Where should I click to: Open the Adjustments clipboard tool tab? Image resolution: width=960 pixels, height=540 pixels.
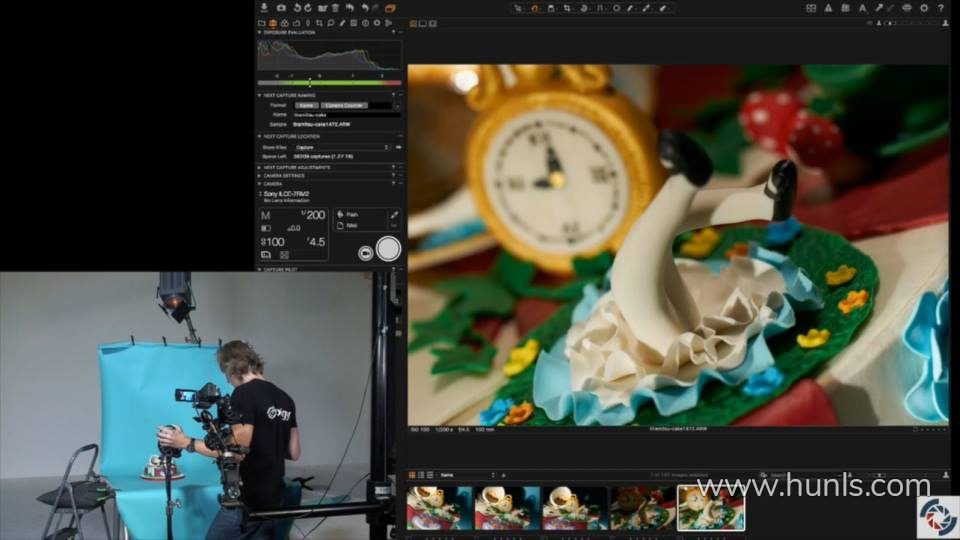click(x=354, y=23)
